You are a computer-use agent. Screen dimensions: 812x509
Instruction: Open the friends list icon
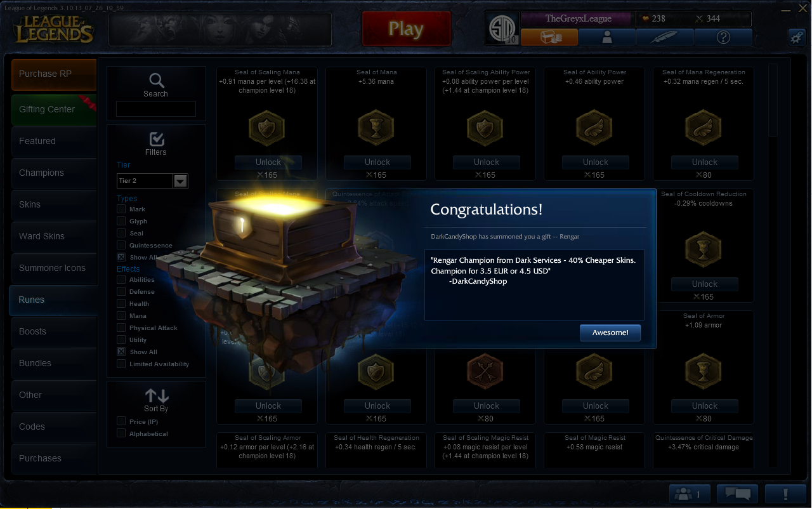[690, 493]
